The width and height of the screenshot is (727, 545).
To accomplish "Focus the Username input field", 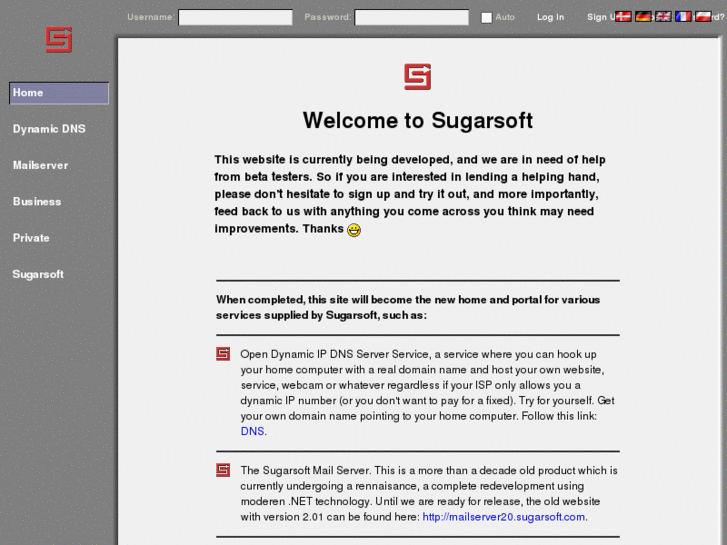I will point(236,18).
